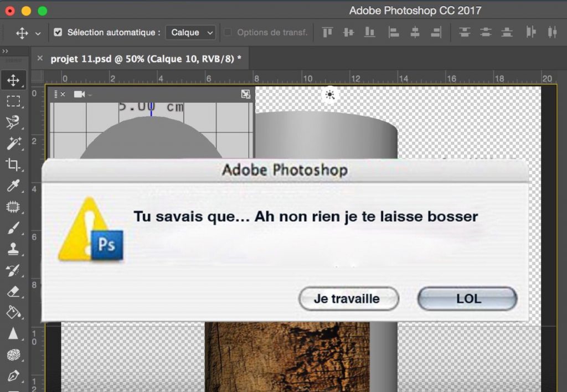
Task: Click the 3D light widget on canvas
Action: click(330, 95)
